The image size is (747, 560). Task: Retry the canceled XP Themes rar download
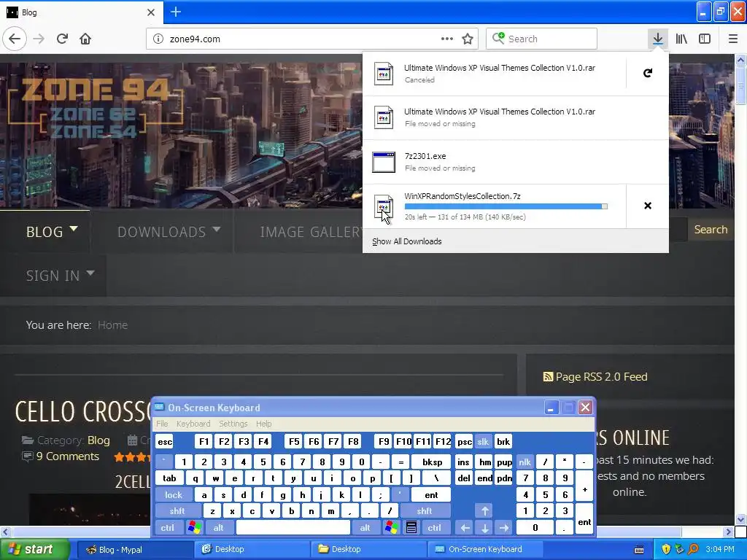648,73
